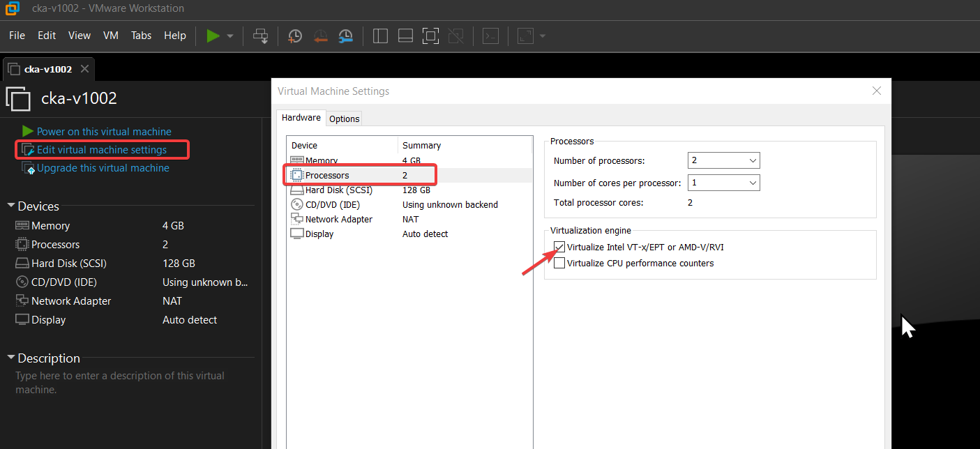Open the power options dropdown arrow
The image size is (980, 449).
click(x=230, y=36)
